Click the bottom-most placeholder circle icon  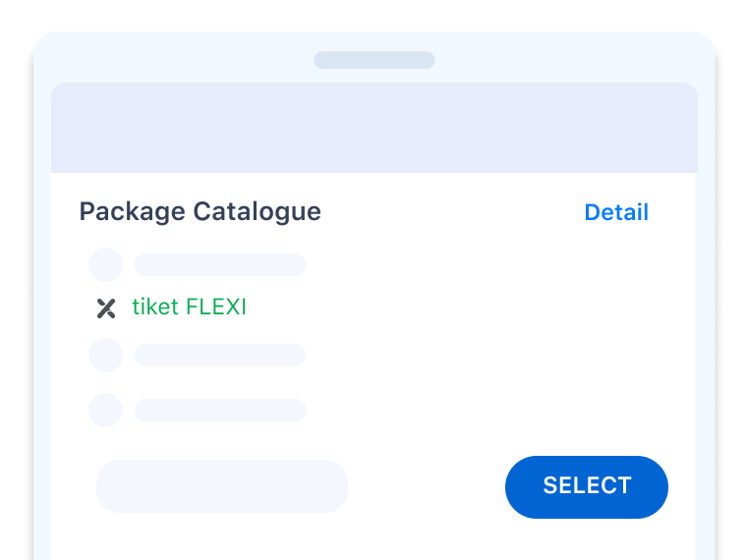[x=106, y=410]
